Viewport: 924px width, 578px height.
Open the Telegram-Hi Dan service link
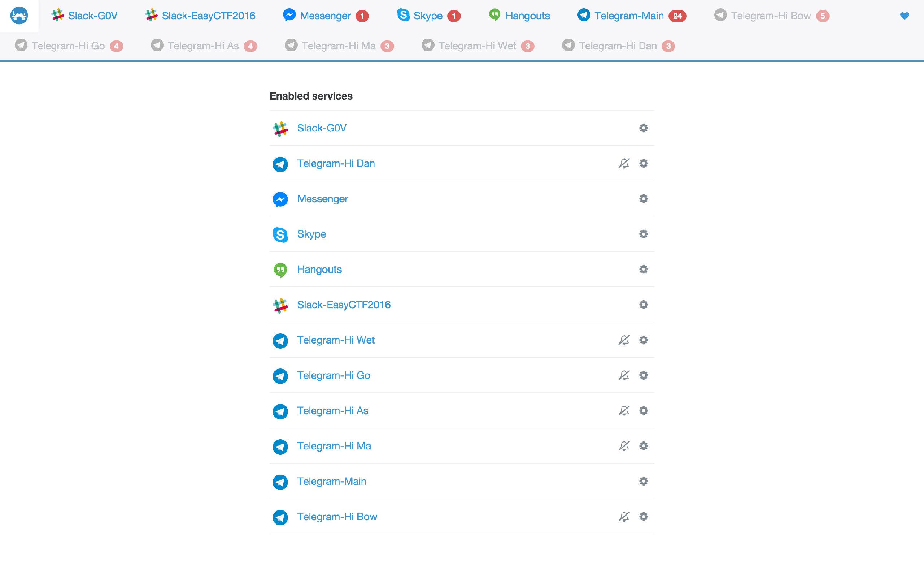coord(336,163)
